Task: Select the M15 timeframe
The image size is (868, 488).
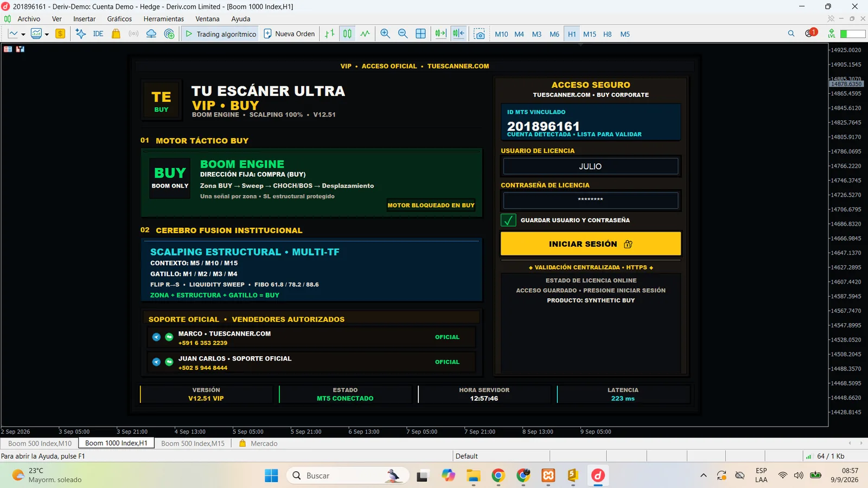Action: 590,34
